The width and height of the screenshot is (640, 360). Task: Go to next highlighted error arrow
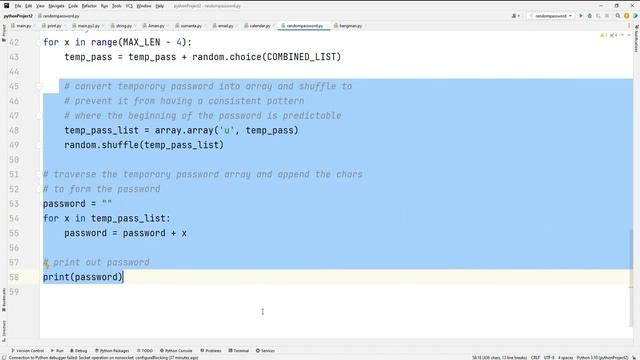click(x=629, y=36)
